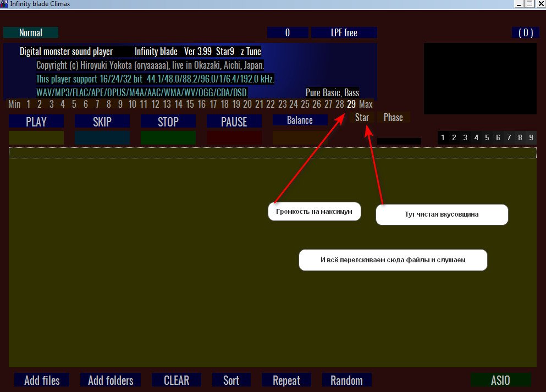Screen dimensions: 546x392
Task: Start playback with the PLAY button
Action: tap(36, 122)
